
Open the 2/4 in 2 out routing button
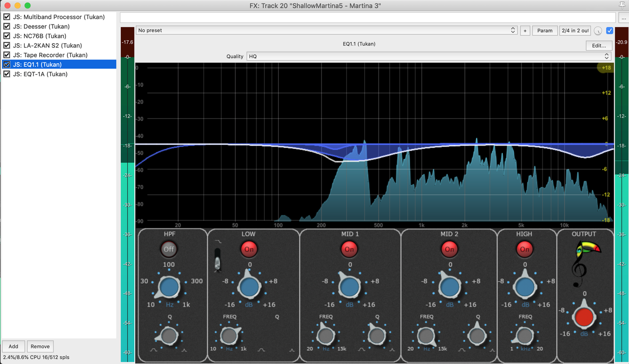tap(575, 30)
